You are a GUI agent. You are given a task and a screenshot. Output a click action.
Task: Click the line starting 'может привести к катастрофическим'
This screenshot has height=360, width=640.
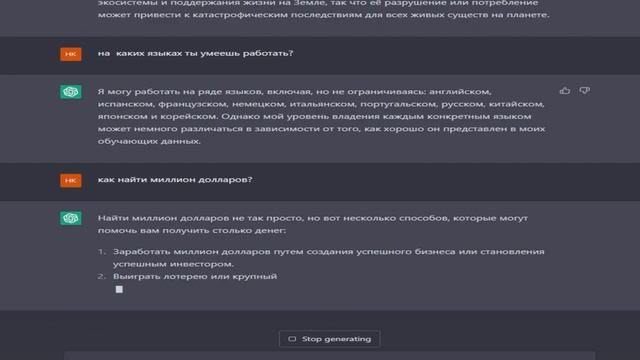[x=323, y=15]
